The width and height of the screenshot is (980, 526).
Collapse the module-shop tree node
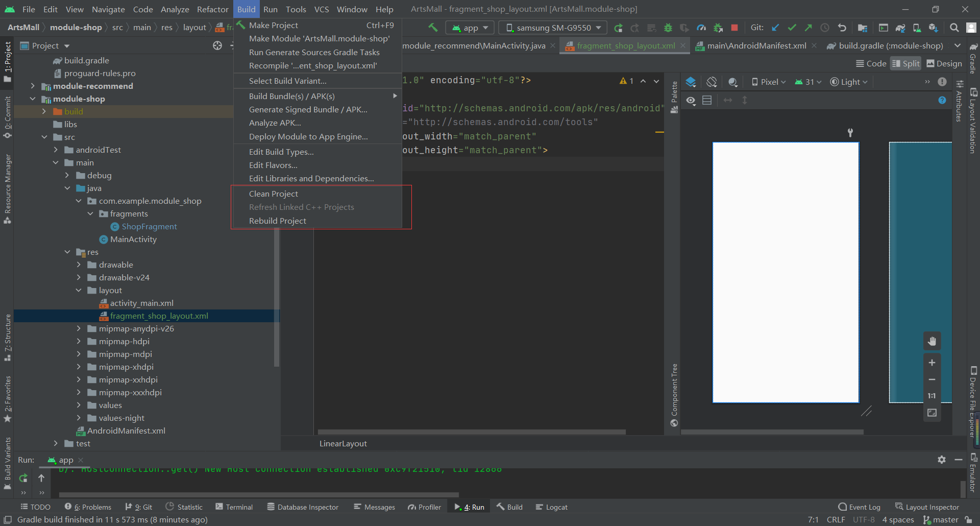33,99
